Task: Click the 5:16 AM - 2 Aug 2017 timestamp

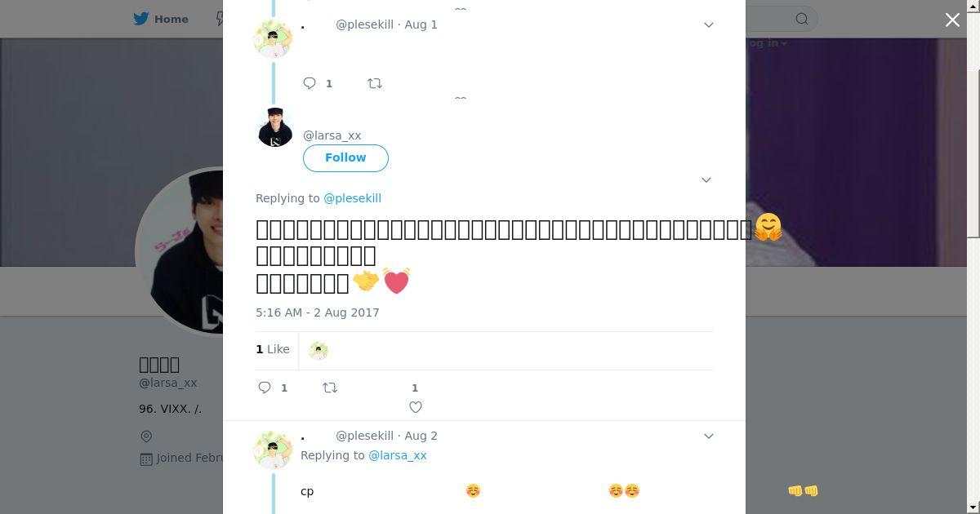Action: (x=318, y=312)
